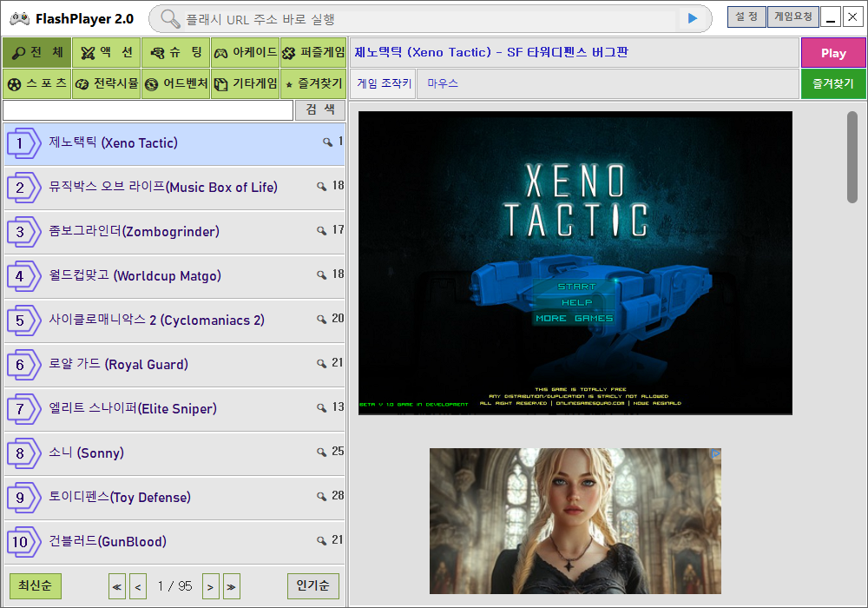Click the magnifier icon on the Sonny row
868x608 pixels.
(322, 453)
